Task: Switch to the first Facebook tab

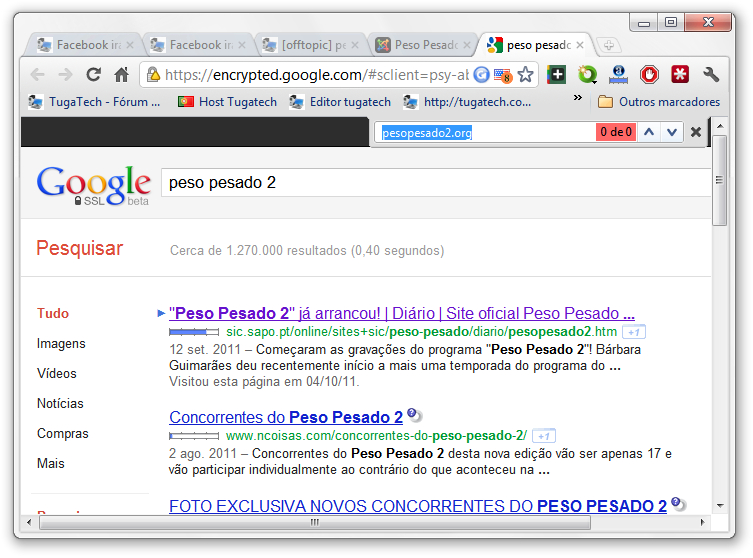Action: [x=81, y=45]
